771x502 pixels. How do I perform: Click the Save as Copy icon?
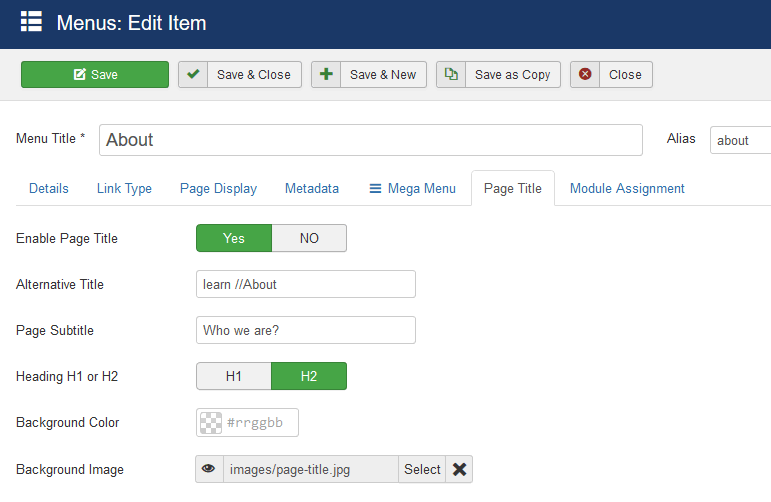tap(451, 75)
